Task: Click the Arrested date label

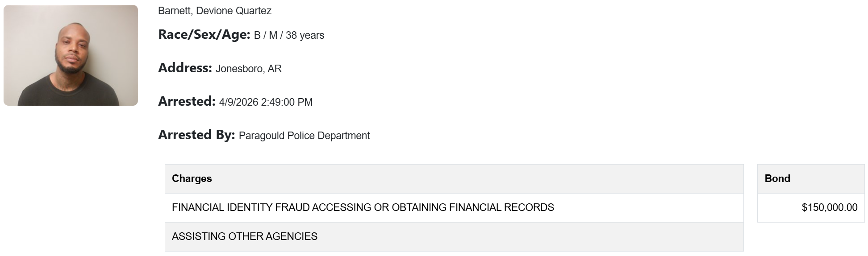Action: point(187,102)
